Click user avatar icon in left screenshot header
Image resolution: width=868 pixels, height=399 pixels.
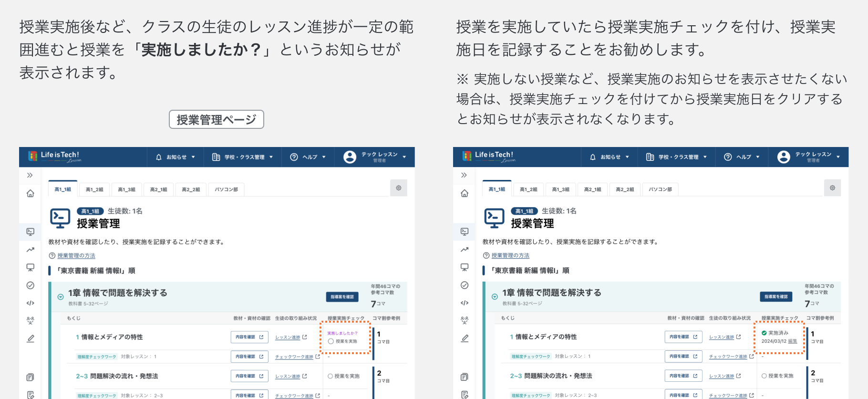(350, 157)
